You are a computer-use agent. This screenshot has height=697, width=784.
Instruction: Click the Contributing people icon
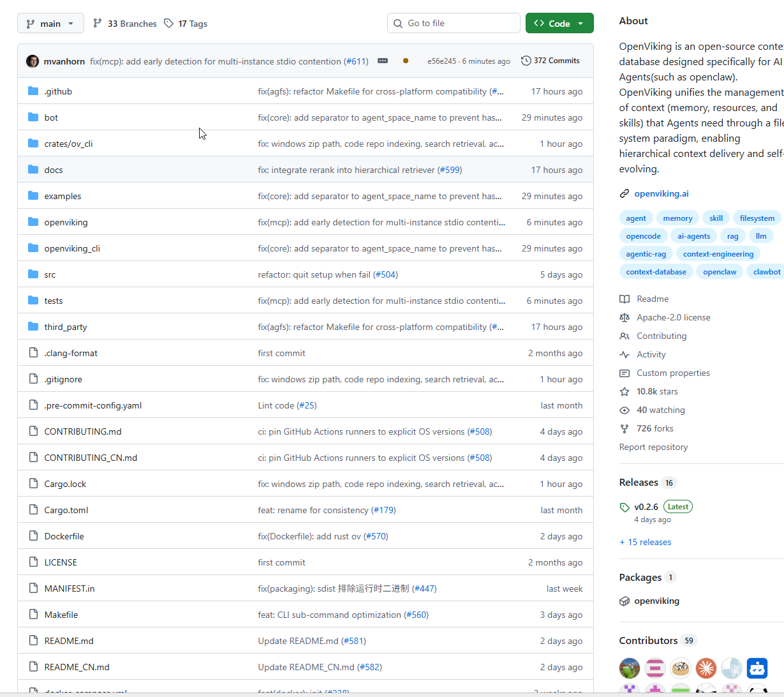point(625,336)
